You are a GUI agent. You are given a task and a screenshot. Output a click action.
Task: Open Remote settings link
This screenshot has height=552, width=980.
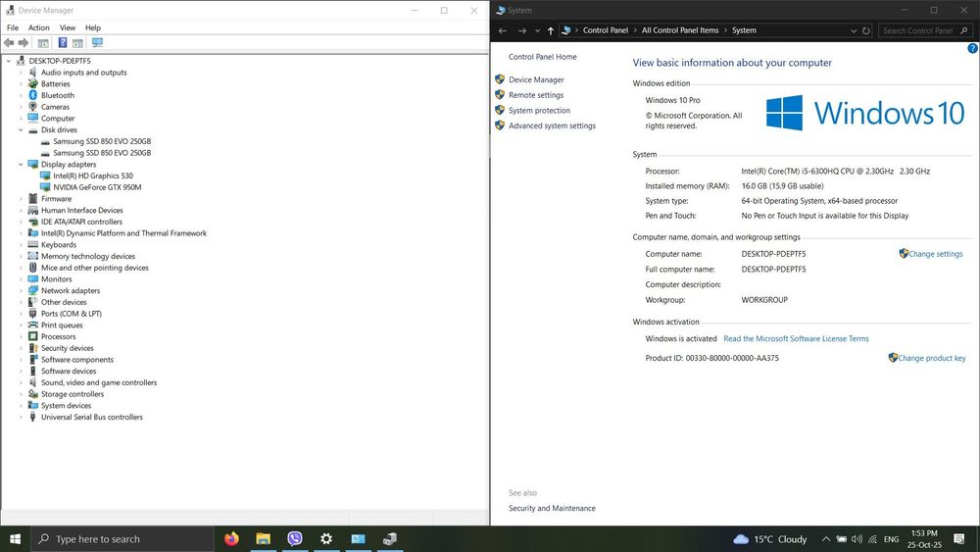pos(536,95)
